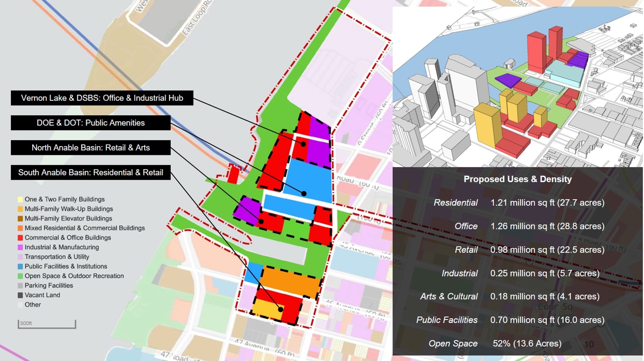Click the Multi-Family Walk-Up Buildings legend swatch

tap(20, 209)
